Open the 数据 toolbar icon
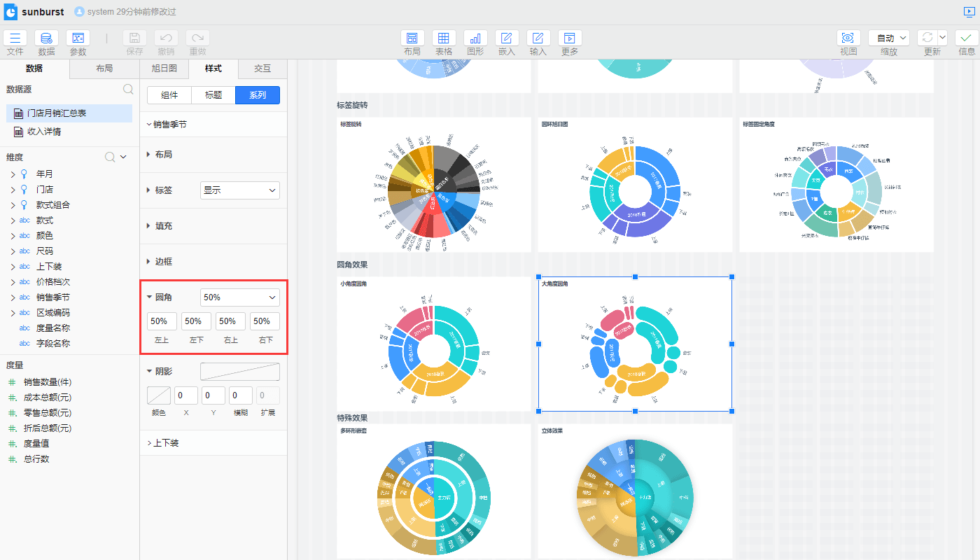The width and height of the screenshot is (980, 560). [46, 38]
